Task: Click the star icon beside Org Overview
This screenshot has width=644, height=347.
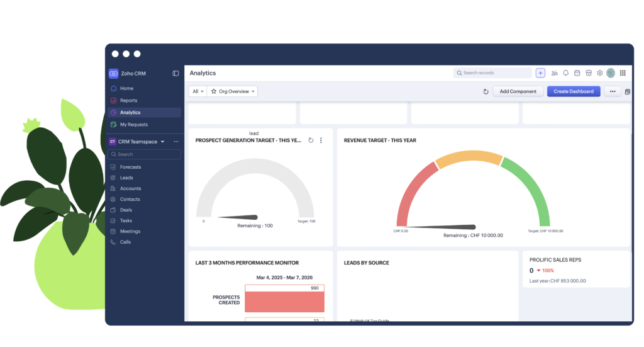Action: [x=214, y=91]
